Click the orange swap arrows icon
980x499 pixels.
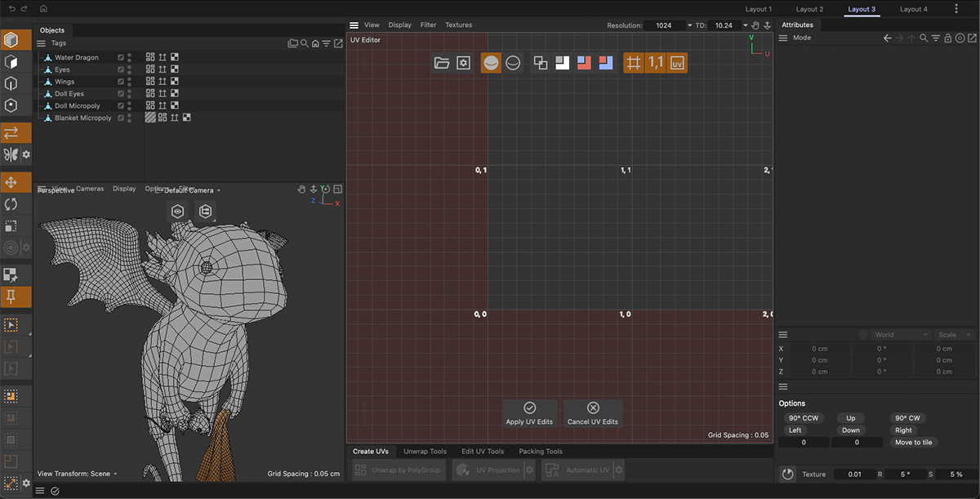click(11, 132)
